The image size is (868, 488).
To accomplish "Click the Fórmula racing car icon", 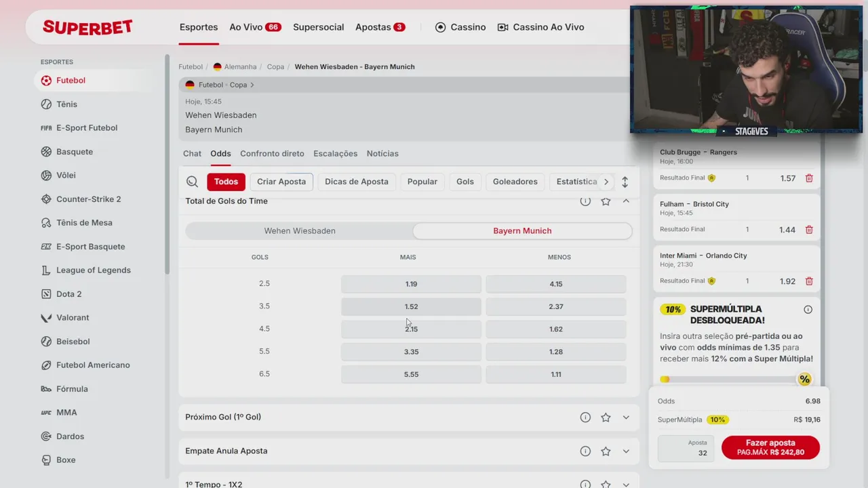I will pos(46,389).
